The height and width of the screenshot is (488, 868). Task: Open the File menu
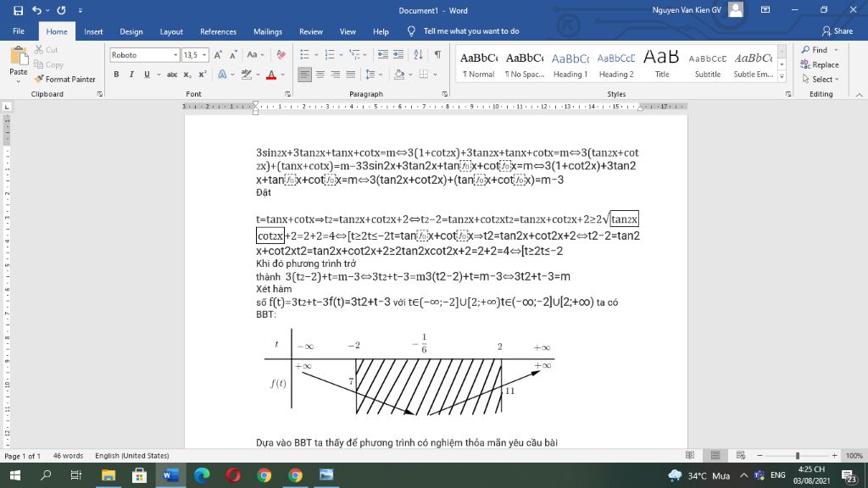click(19, 31)
